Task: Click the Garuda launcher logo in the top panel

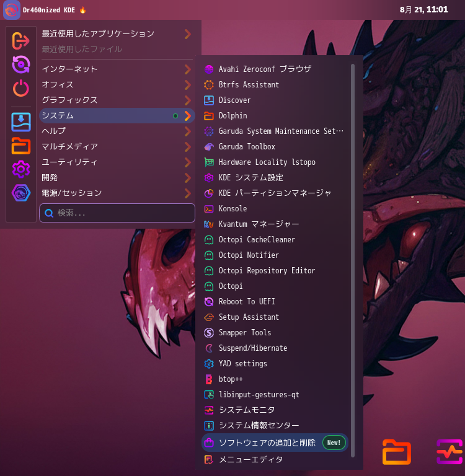Action: point(12,10)
